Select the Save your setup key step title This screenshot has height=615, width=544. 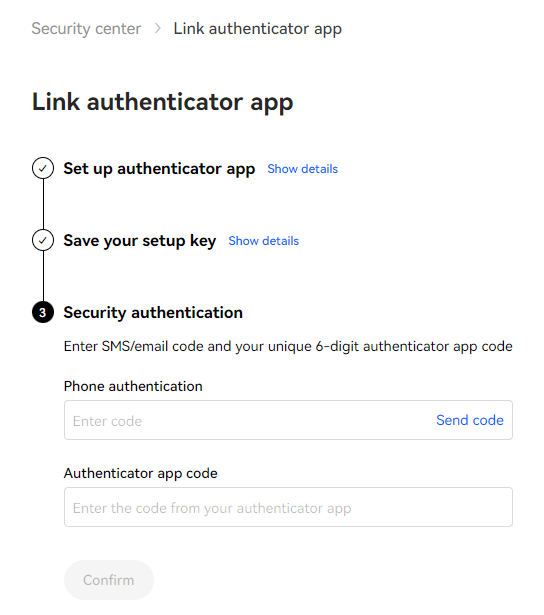pos(140,241)
